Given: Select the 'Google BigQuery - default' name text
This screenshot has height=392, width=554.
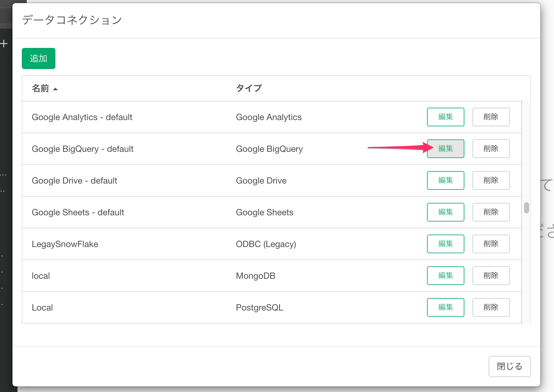Looking at the screenshot, I should [82, 149].
